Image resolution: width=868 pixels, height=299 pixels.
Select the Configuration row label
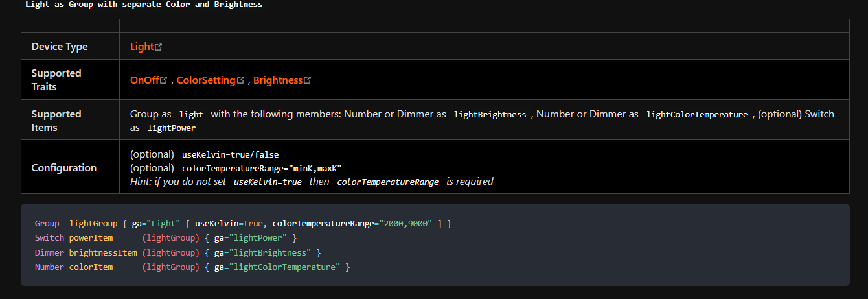(64, 168)
